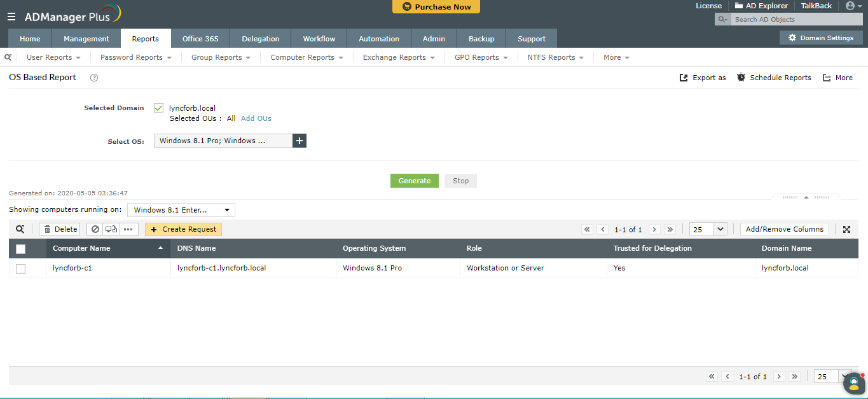
Task: Go to first page in the bottom pagination
Action: pyautogui.click(x=712, y=377)
